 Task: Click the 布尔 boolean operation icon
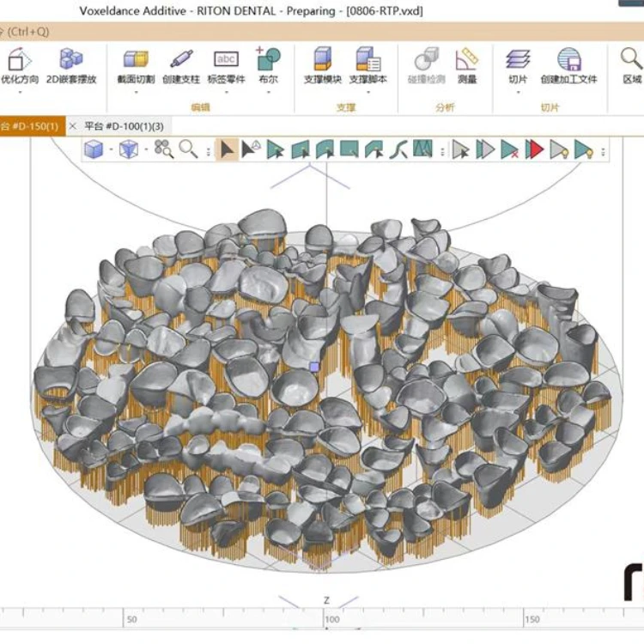(x=268, y=58)
